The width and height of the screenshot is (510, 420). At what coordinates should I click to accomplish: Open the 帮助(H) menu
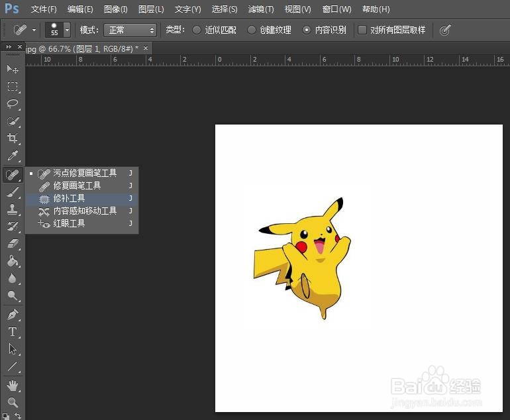pos(376,9)
